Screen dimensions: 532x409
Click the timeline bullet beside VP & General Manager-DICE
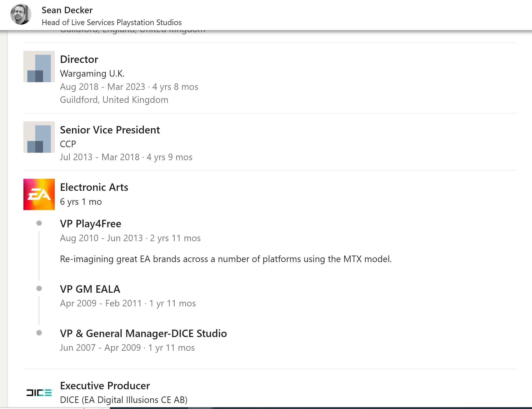tap(39, 333)
